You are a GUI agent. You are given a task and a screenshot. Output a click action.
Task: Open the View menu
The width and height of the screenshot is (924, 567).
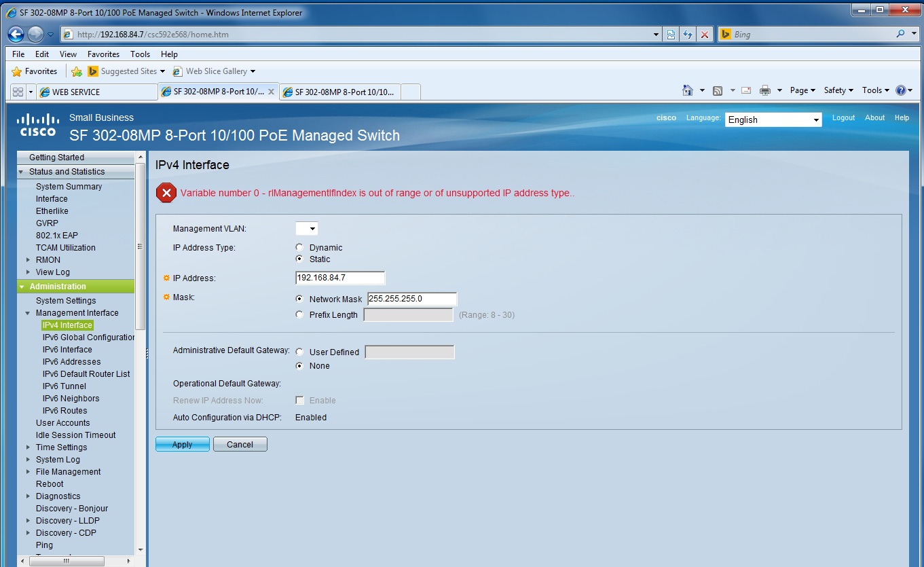(68, 54)
